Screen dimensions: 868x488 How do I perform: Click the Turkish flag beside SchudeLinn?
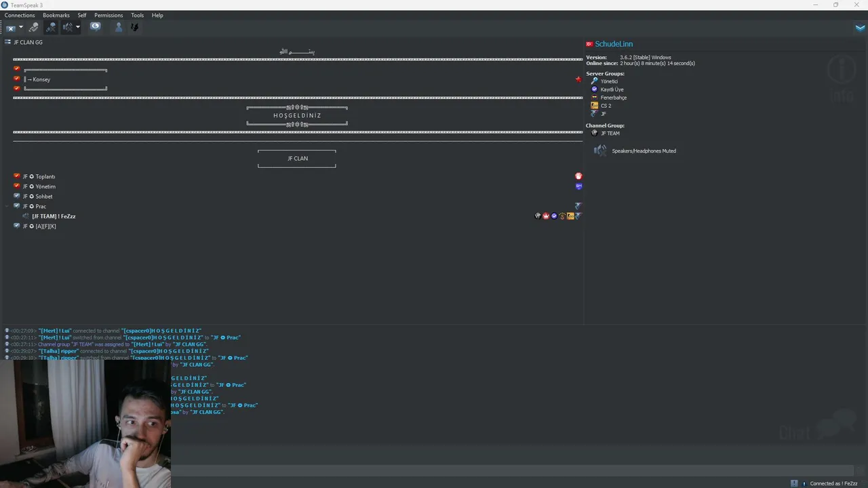click(589, 44)
